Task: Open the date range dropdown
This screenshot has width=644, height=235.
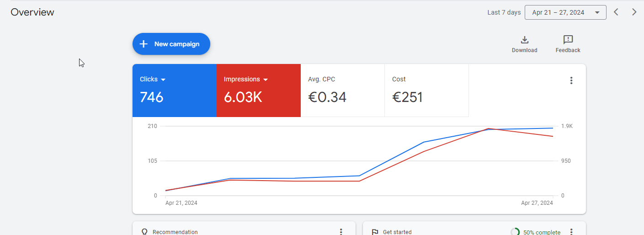Action: (566, 12)
